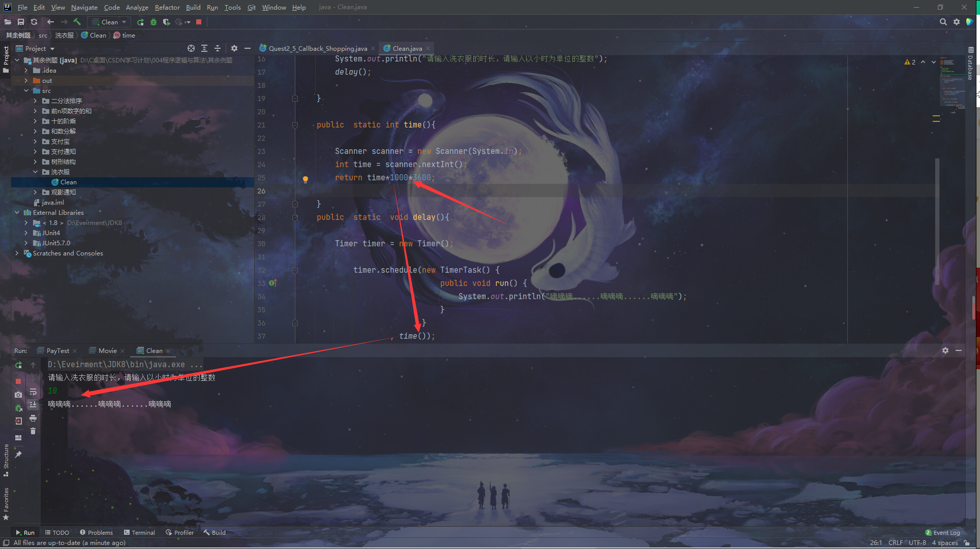Open Project panel options gear
Viewport: 980px width, 549px height.
(x=234, y=48)
